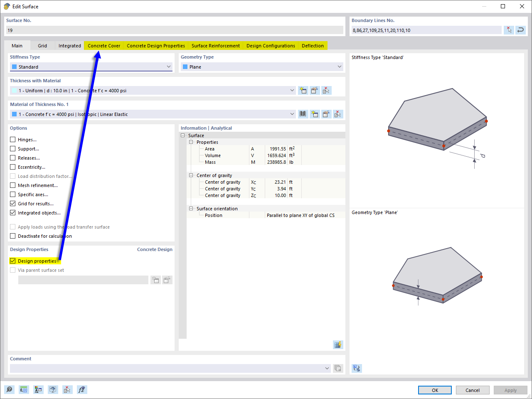Open the material library book icon
This screenshot has height=399, width=532.
[303, 114]
